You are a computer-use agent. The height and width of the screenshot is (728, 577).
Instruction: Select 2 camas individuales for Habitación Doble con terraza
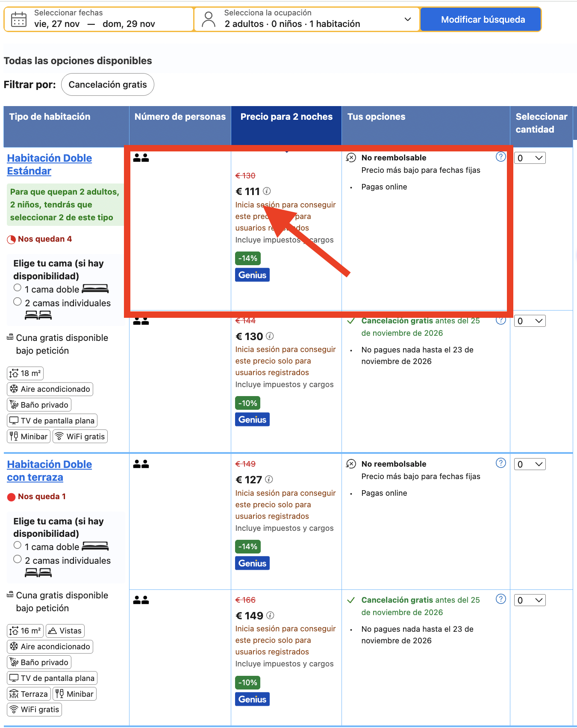(18, 559)
